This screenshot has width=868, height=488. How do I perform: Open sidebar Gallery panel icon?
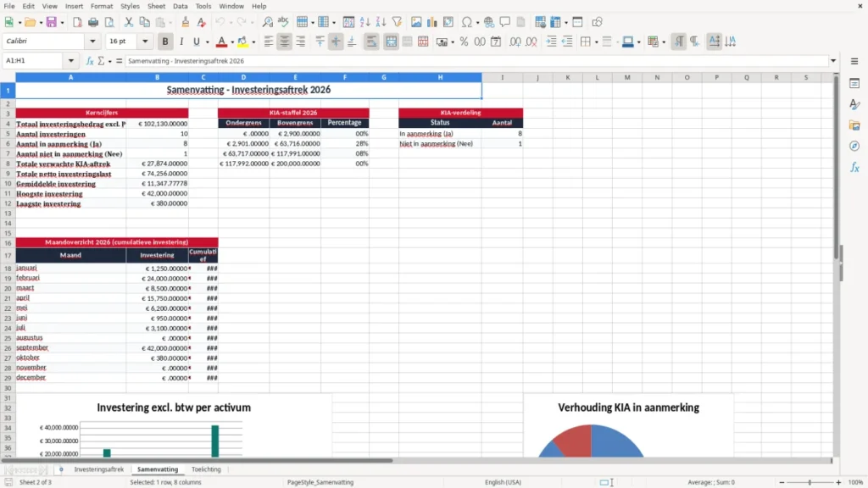coord(854,125)
